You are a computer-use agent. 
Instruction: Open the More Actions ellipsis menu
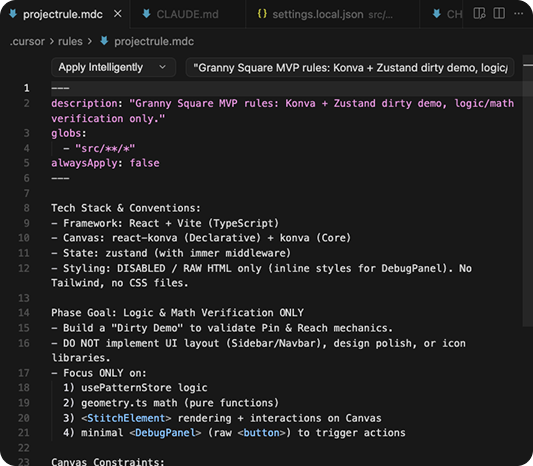click(x=518, y=14)
